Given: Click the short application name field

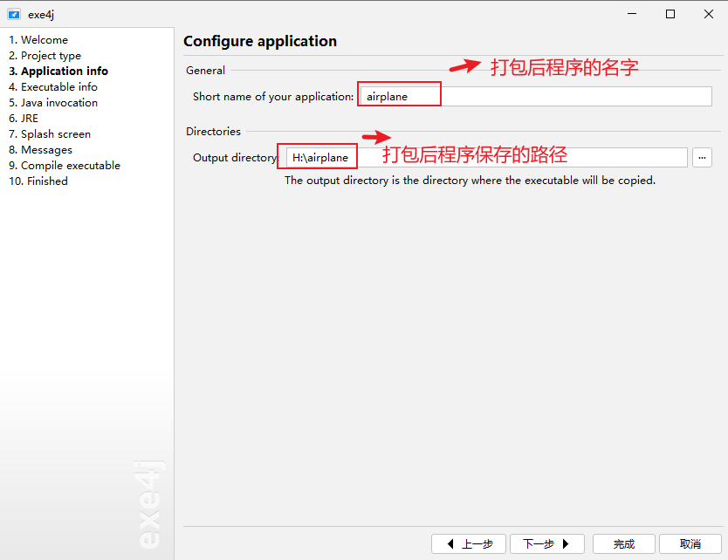Looking at the screenshot, I should 536,97.
